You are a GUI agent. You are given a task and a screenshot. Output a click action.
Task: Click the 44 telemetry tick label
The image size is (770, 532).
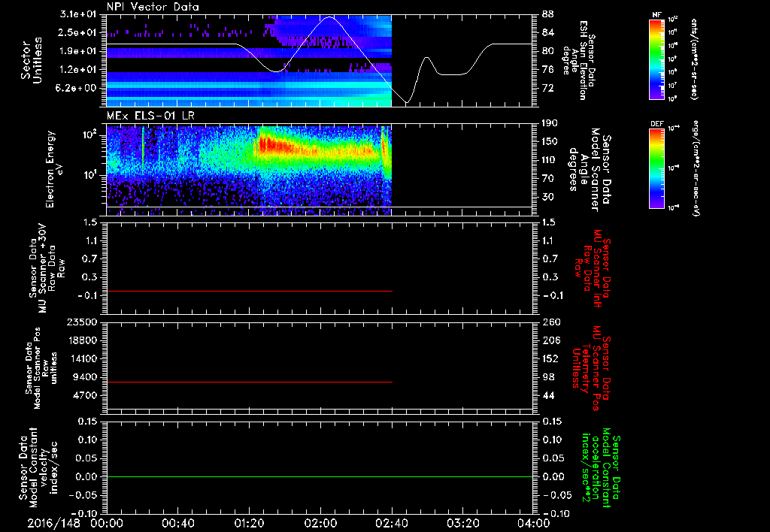pos(548,395)
